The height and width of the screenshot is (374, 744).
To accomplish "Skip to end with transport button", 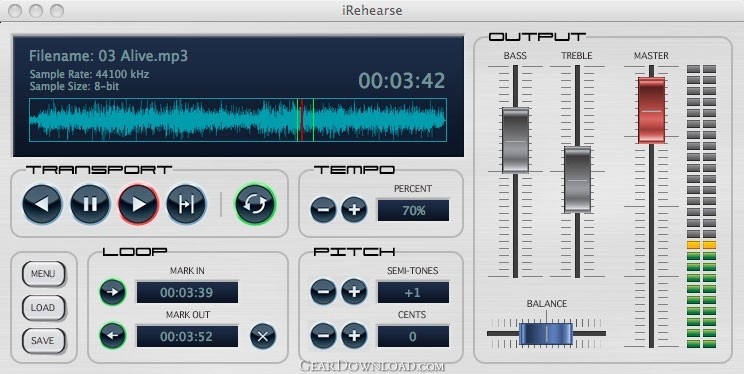I will (186, 204).
